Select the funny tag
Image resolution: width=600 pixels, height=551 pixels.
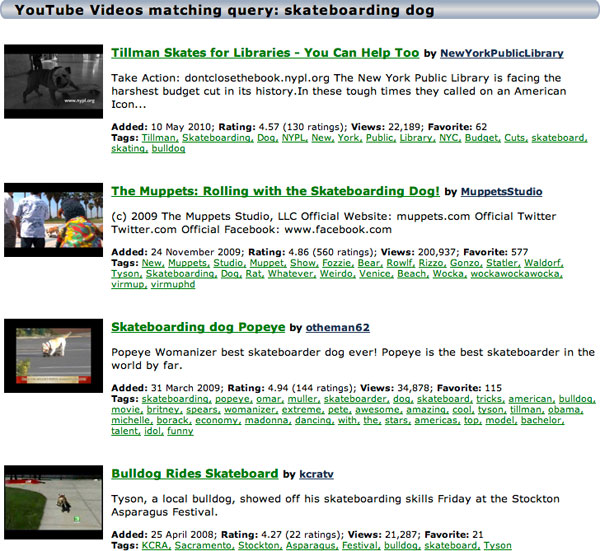tap(180, 431)
